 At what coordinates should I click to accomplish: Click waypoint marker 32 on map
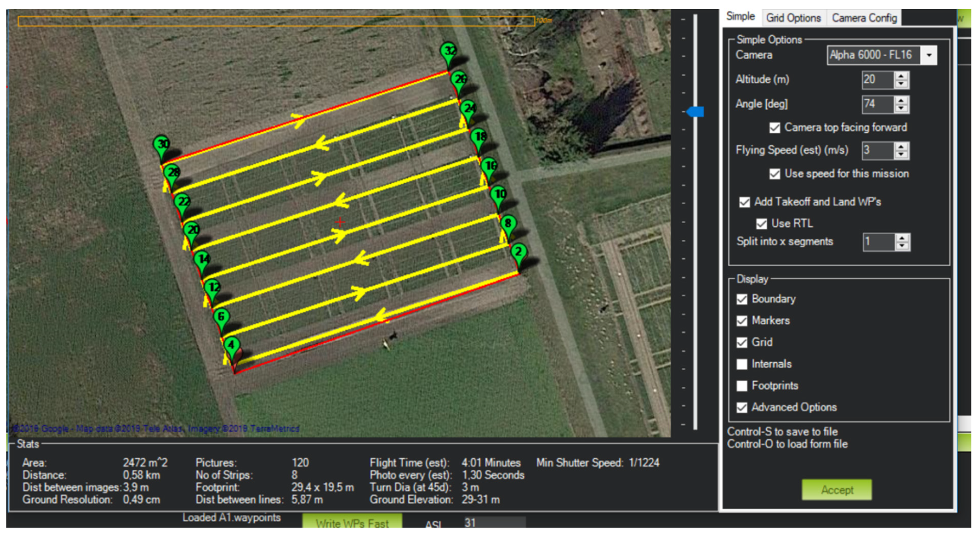point(449,51)
